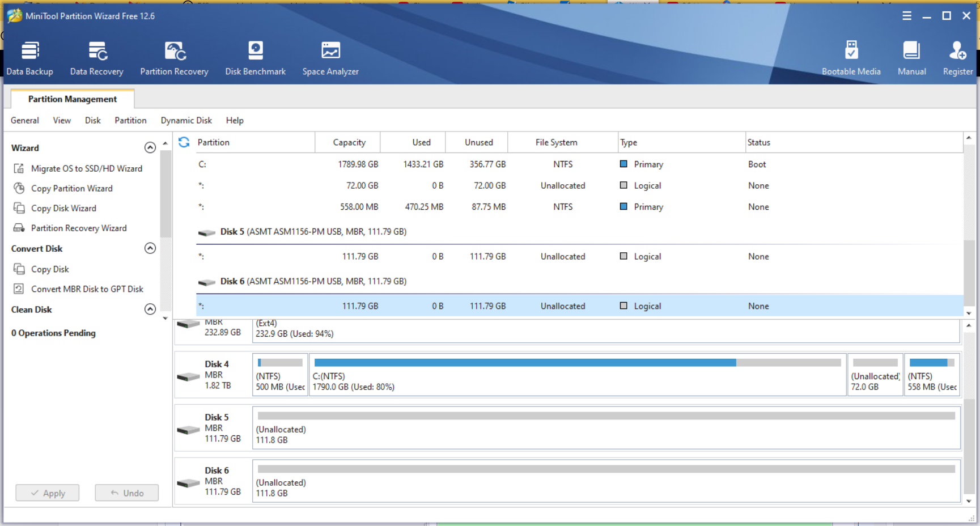Select Convert MBR Disk to GPT Disk
Screen dimensions: 980x526
coord(87,289)
